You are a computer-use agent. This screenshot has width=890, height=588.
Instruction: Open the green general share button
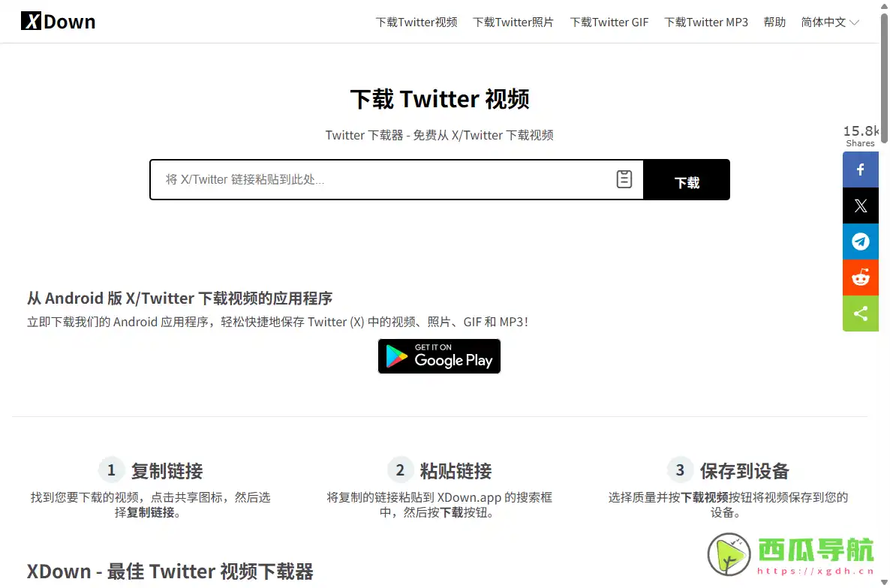(x=861, y=313)
